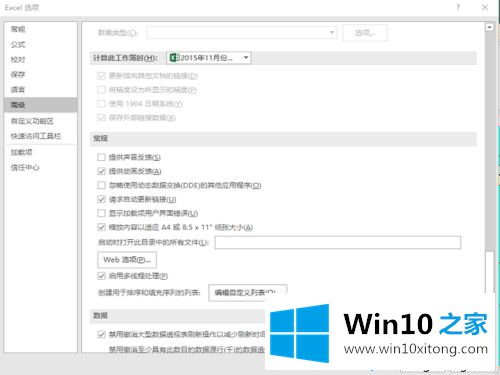Screen dimensions: 500x375
Task: Open 自定义功能区 category
Action: pos(32,121)
